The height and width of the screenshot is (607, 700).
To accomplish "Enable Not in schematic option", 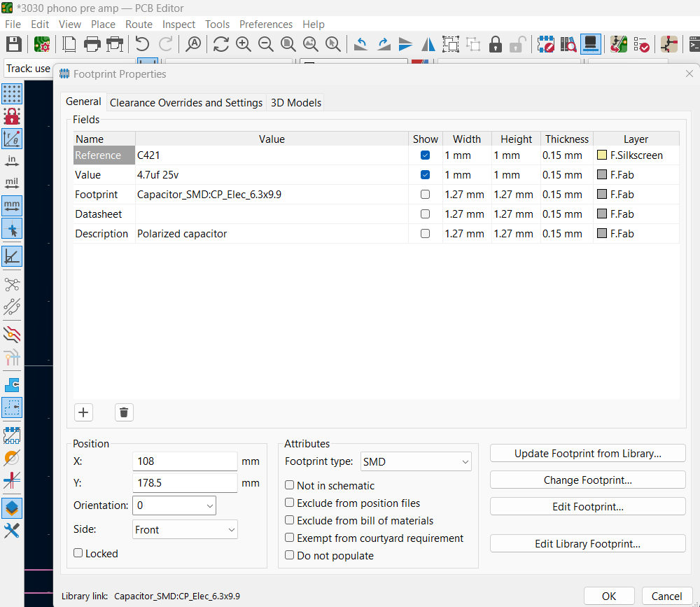I will [x=290, y=485].
